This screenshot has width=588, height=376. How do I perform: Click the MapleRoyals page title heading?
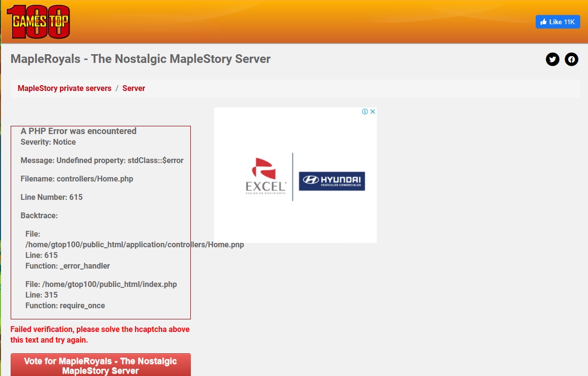coord(140,59)
